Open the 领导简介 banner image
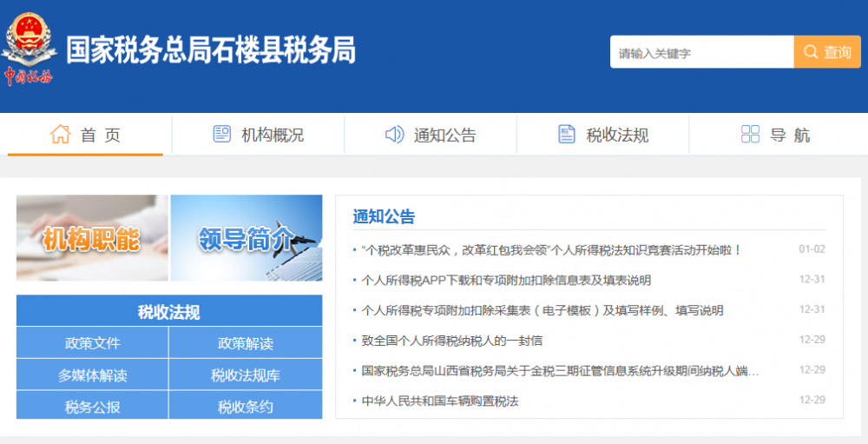The width and height of the screenshot is (868, 444). [x=247, y=238]
